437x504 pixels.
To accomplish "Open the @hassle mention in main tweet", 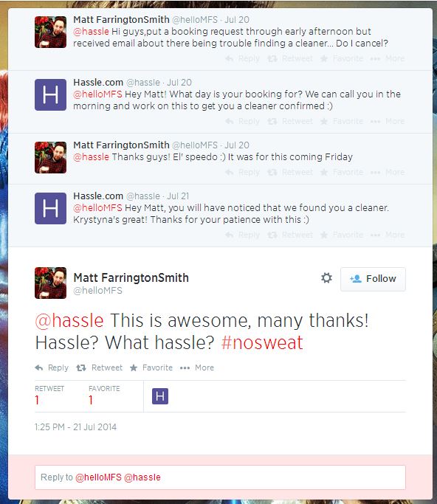I will (x=69, y=320).
